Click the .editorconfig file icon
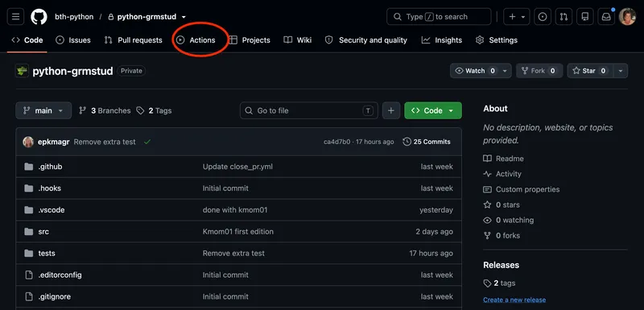This screenshot has width=644, height=310. 29,275
